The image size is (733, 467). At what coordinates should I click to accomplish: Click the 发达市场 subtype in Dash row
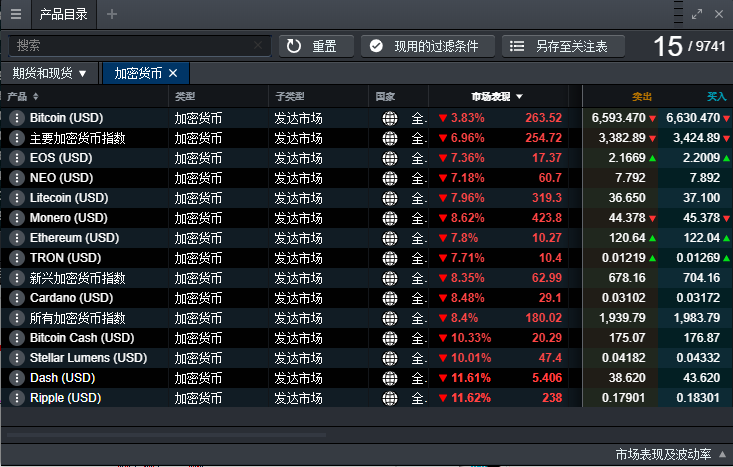pyautogui.click(x=298, y=378)
